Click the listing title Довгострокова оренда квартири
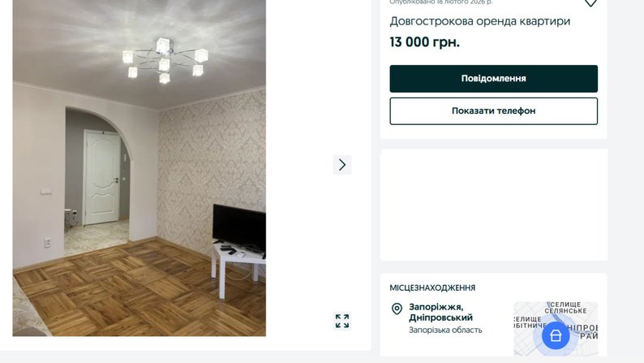644x363 pixels. click(x=479, y=21)
